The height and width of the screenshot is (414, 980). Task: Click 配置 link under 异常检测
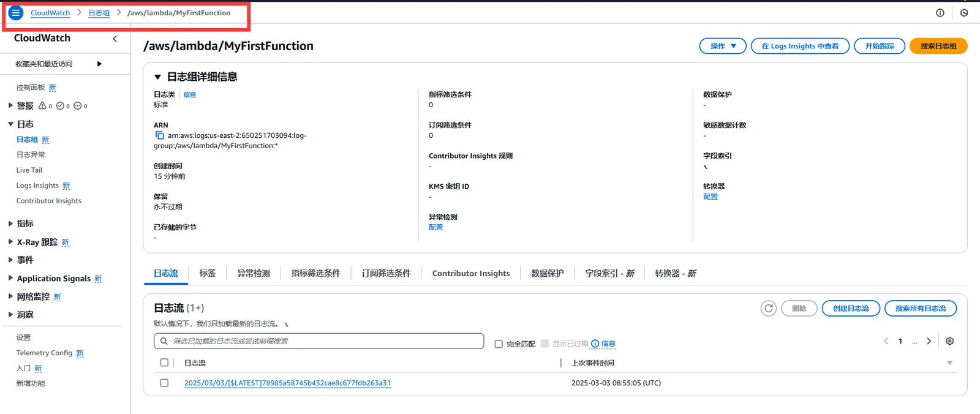(x=435, y=227)
